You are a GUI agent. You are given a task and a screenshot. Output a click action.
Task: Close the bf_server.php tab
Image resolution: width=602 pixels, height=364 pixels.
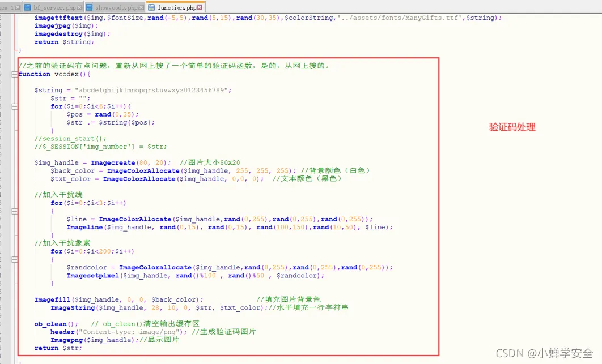click(x=79, y=7)
